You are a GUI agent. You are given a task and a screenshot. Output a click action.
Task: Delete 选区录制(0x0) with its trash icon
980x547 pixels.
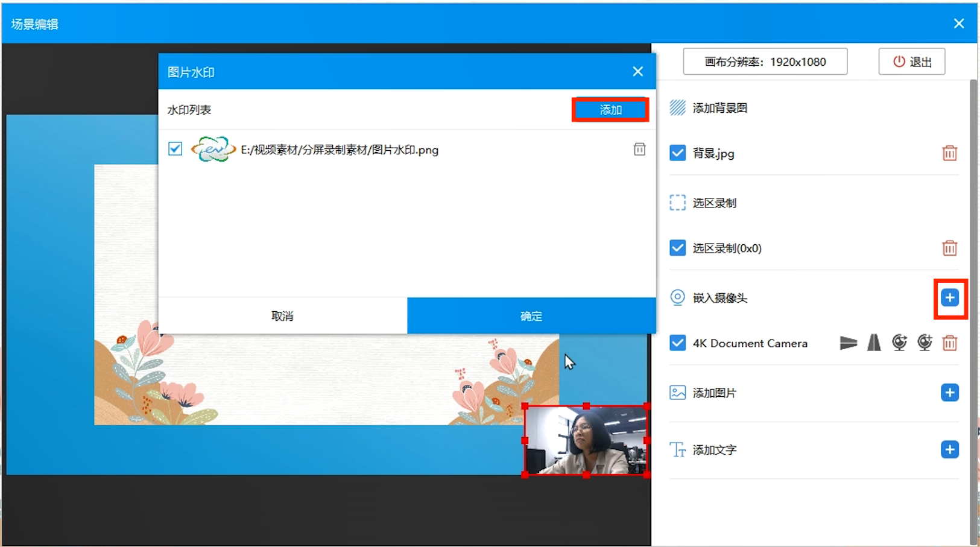(950, 248)
